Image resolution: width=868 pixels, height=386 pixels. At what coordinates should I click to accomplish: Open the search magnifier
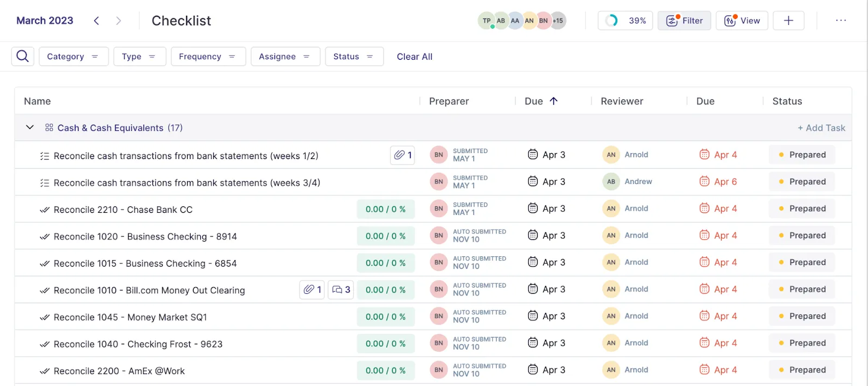[23, 56]
